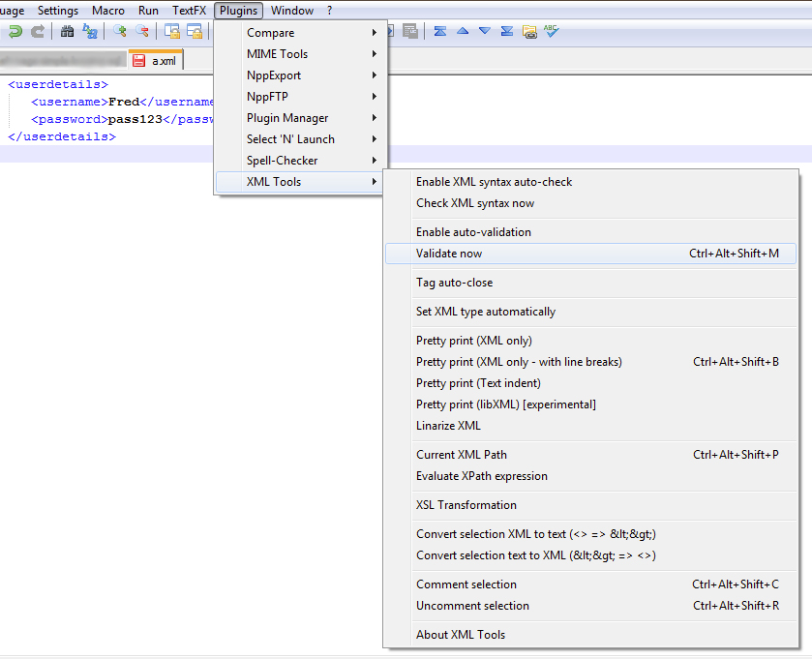Click the Zoom In magnifier icon

(120, 32)
